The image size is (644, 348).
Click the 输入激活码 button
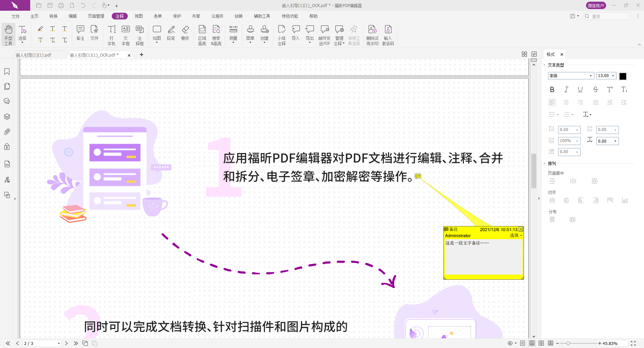tap(388, 34)
